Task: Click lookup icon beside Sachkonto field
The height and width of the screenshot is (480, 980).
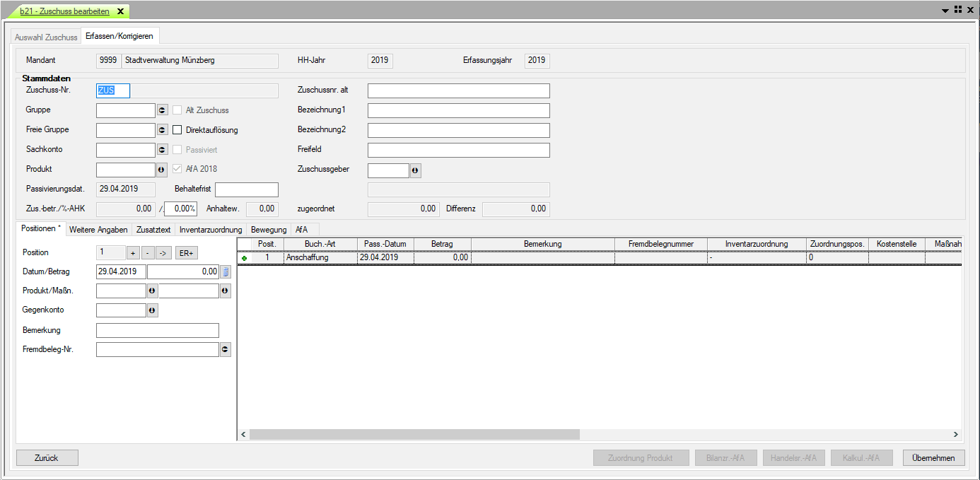Action: tap(162, 150)
